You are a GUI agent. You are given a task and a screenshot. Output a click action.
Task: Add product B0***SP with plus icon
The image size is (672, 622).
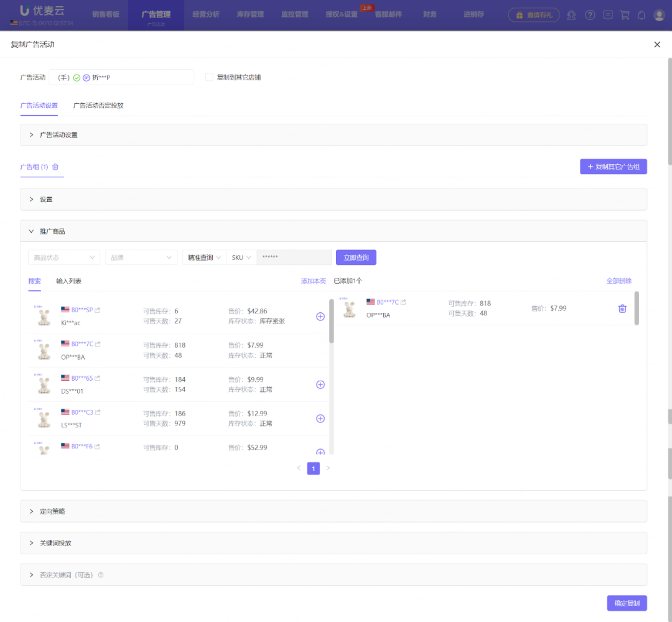click(x=320, y=317)
